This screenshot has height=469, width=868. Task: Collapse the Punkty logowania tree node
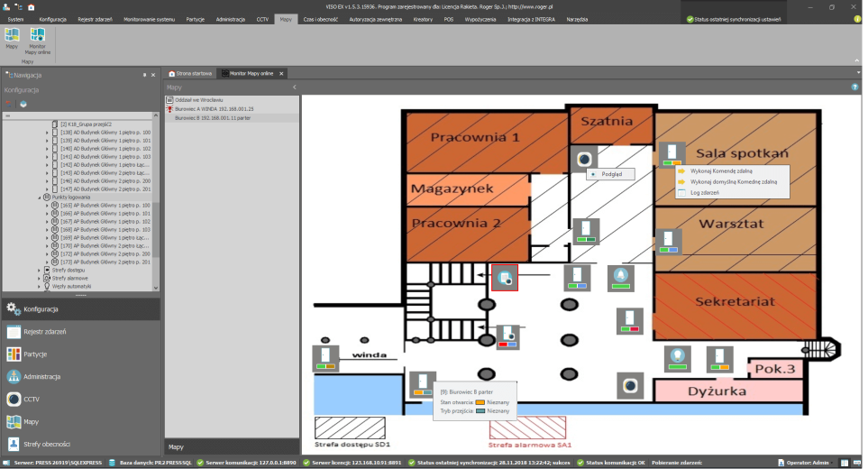coord(40,198)
